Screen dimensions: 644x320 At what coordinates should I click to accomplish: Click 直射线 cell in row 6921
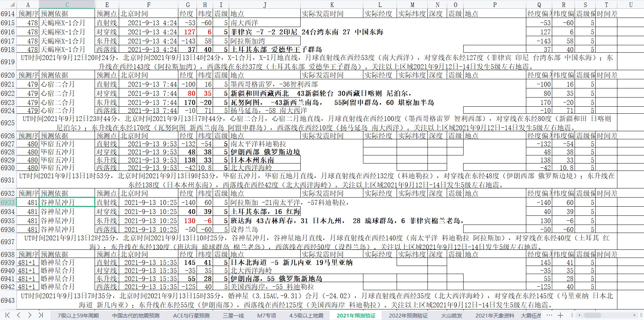107,84
